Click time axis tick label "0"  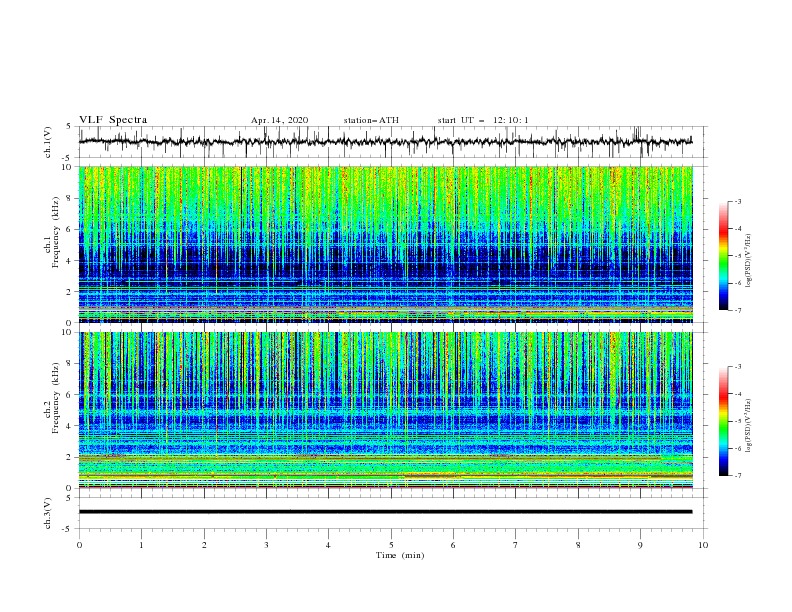click(x=79, y=545)
